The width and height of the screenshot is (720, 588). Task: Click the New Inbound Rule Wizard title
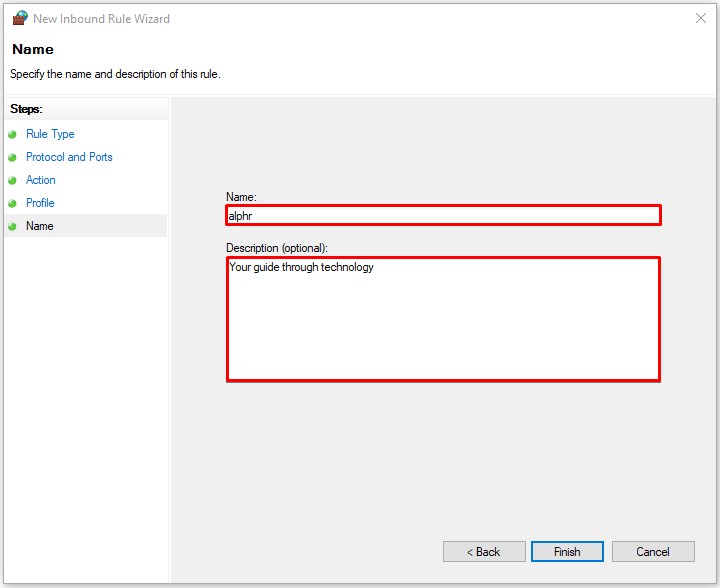coord(103,18)
